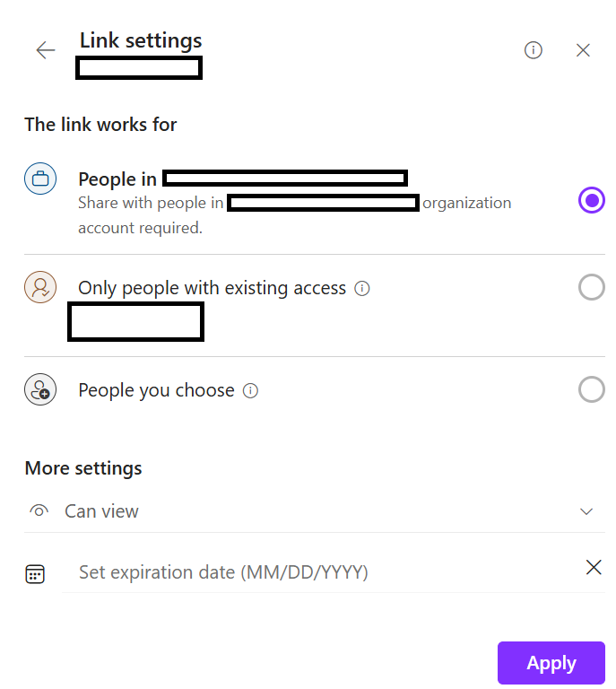Screen dimensions: 616x689
Task: Click the People you choose option label
Action: point(156,390)
